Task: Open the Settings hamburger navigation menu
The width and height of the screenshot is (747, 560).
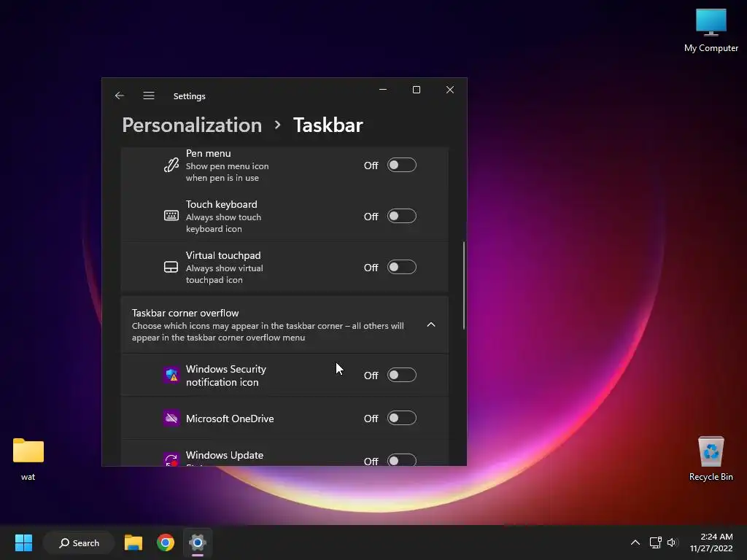Action: 149,96
